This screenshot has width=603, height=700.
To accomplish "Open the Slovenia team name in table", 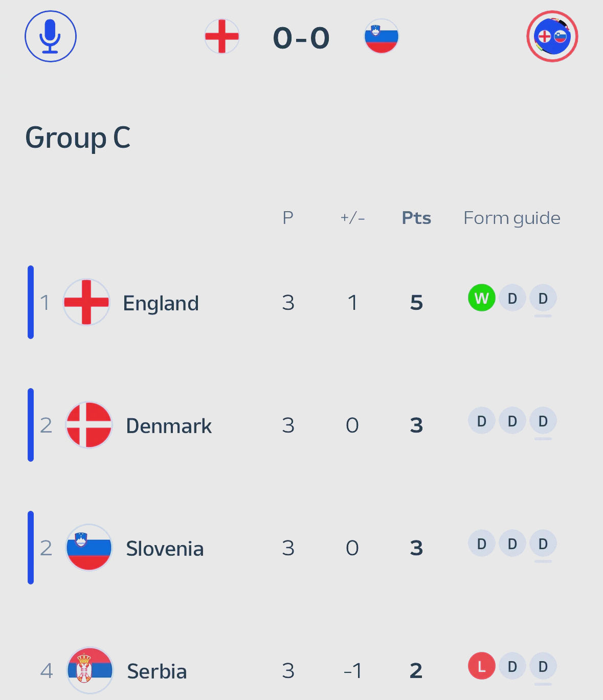I will pyautogui.click(x=165, y=549).
